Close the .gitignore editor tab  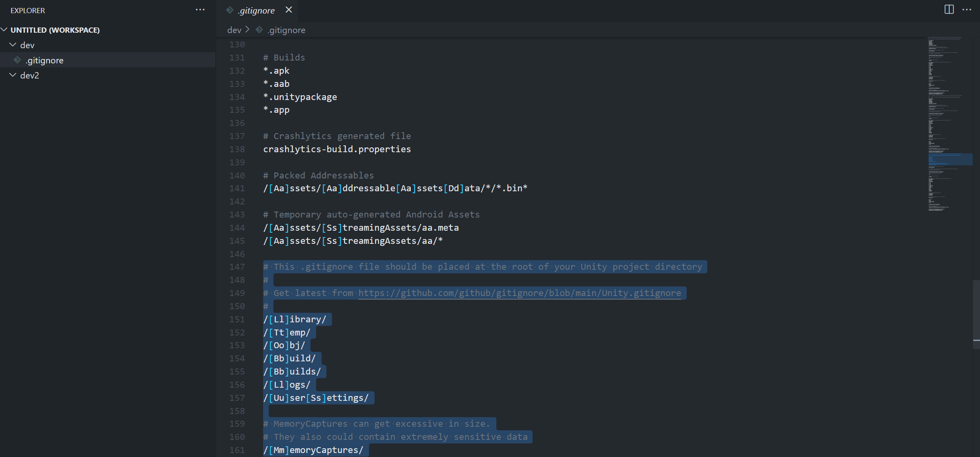289,10
